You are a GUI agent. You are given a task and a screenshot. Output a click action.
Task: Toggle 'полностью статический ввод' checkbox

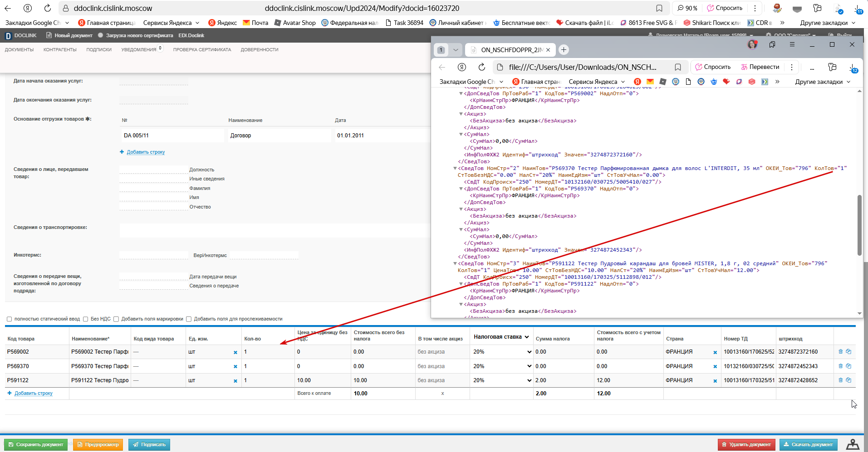click(x=9, y=319)
